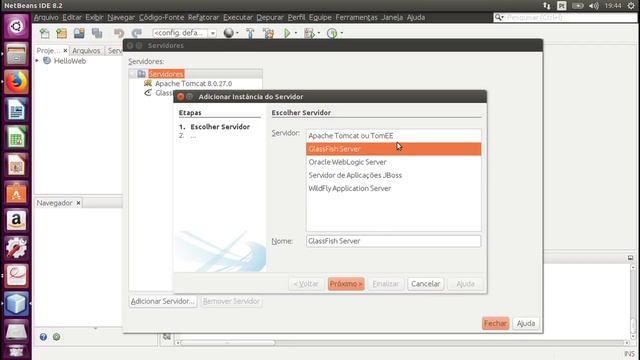
Task: Click the Open Project toolbar icon
Action: pos(79,33)
